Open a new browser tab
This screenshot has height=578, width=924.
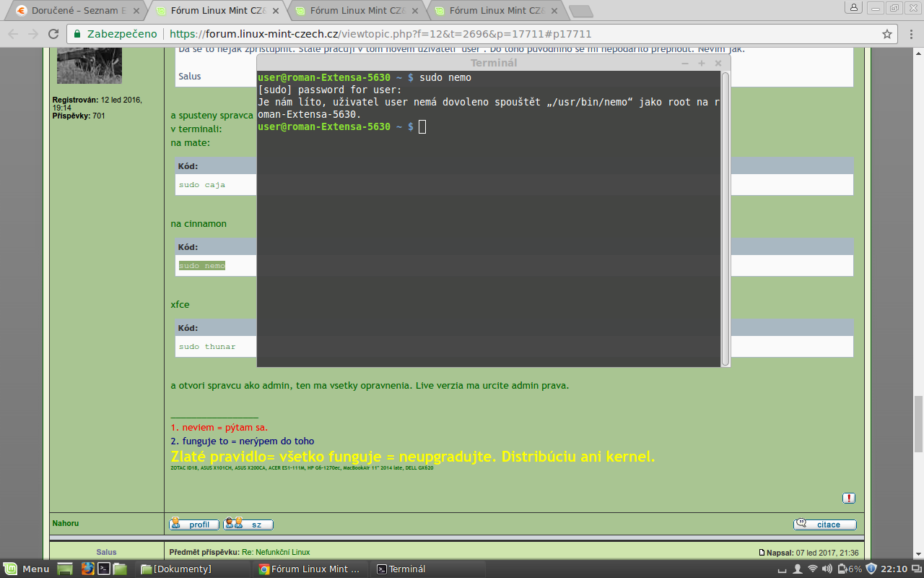point(580,11)
